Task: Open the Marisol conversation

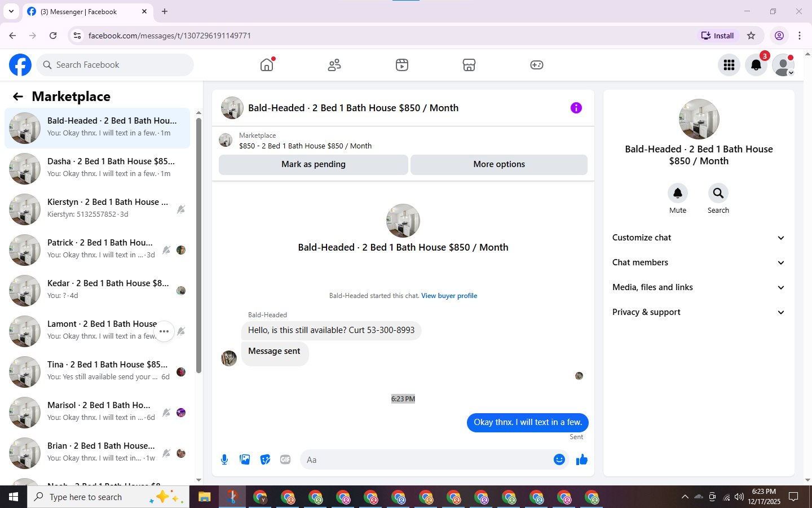Action: click(97, 413)
